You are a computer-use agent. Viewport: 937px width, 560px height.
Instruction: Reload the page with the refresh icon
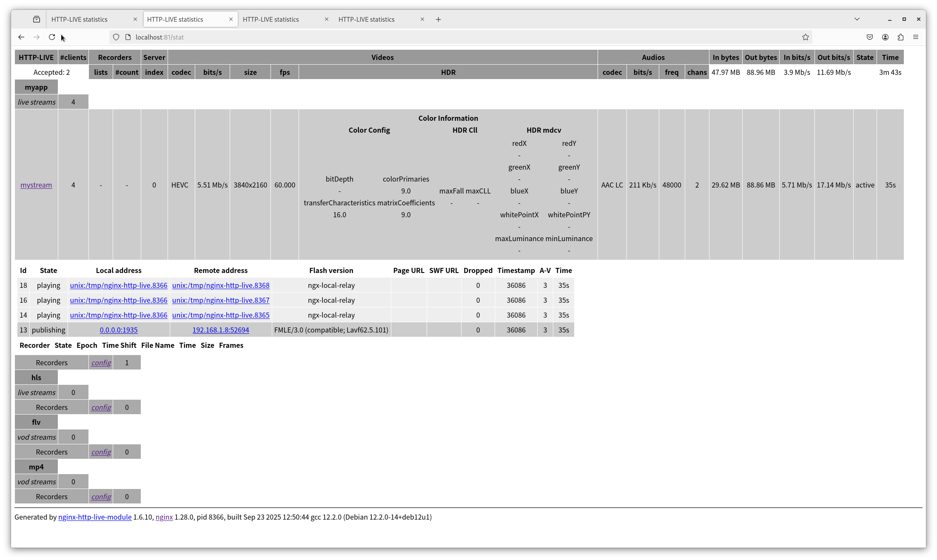click(52, 37)
